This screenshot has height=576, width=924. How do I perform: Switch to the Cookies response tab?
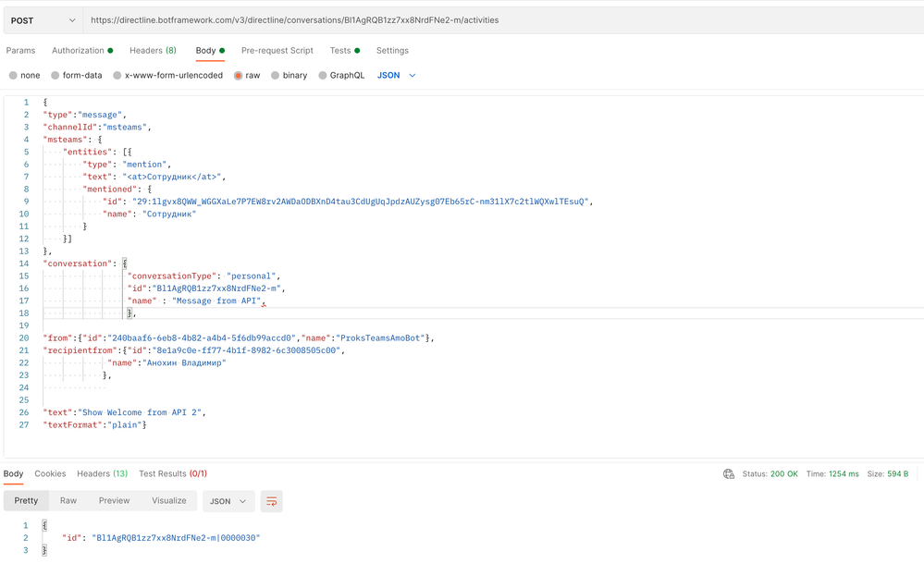point(50,473)
